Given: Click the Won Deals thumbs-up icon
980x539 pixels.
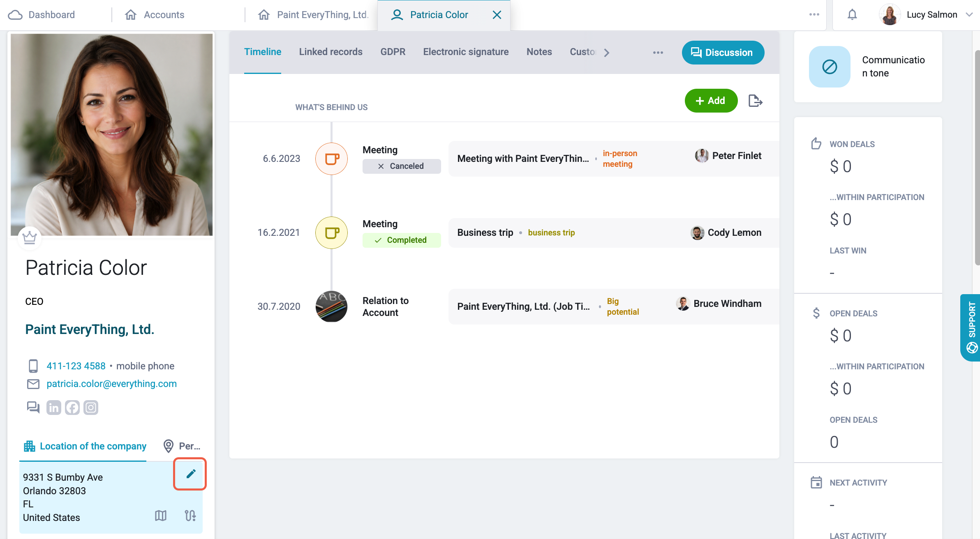Looking at the screenshot, I should [x=816, y=144].
